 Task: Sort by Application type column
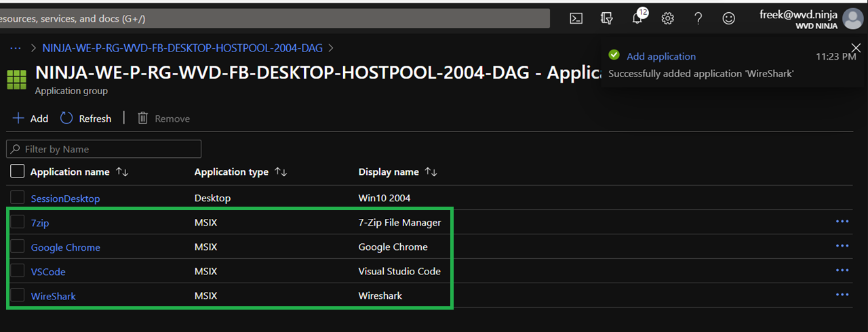(240, 172)
